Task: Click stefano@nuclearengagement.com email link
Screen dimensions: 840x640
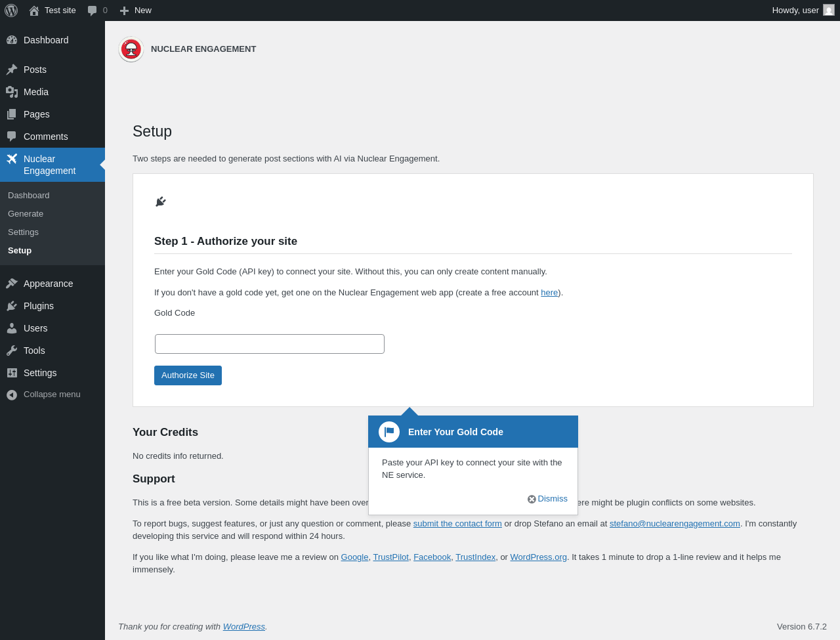Action: click(x=675, y=524)
